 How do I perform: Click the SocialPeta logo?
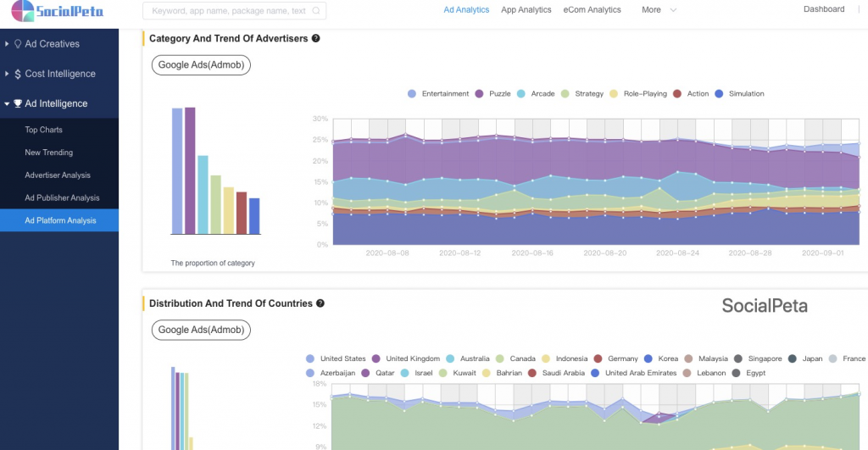[57, 10]
